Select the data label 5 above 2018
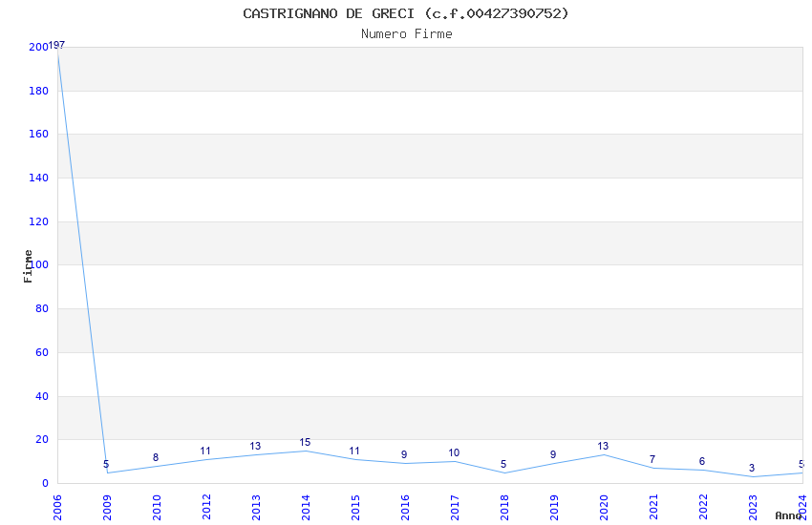812x525 pixels. pos(503,464)
